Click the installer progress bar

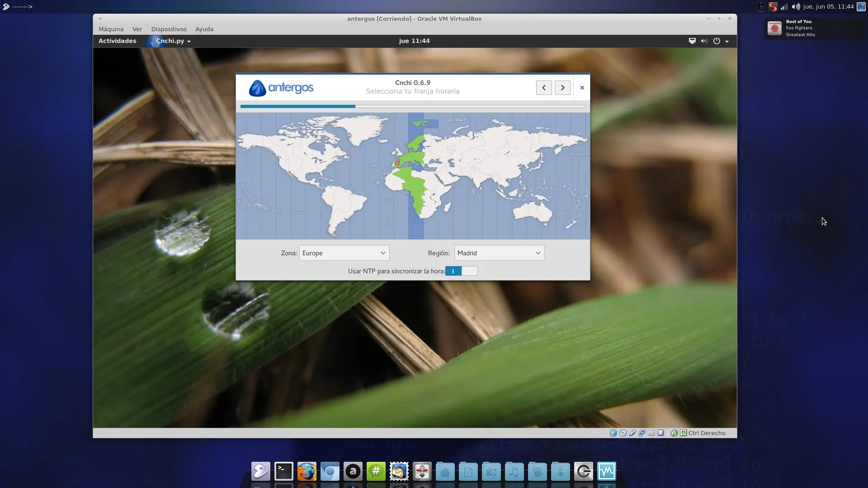413,107
